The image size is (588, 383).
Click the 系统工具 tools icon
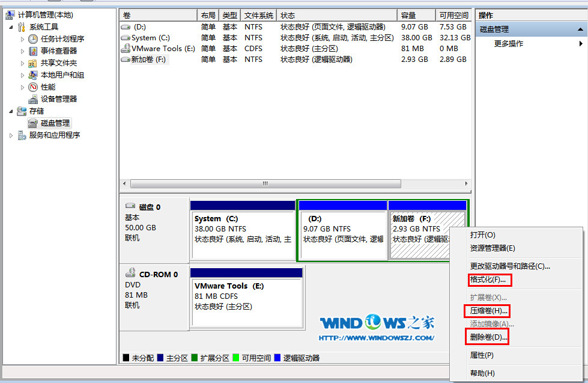22,27
